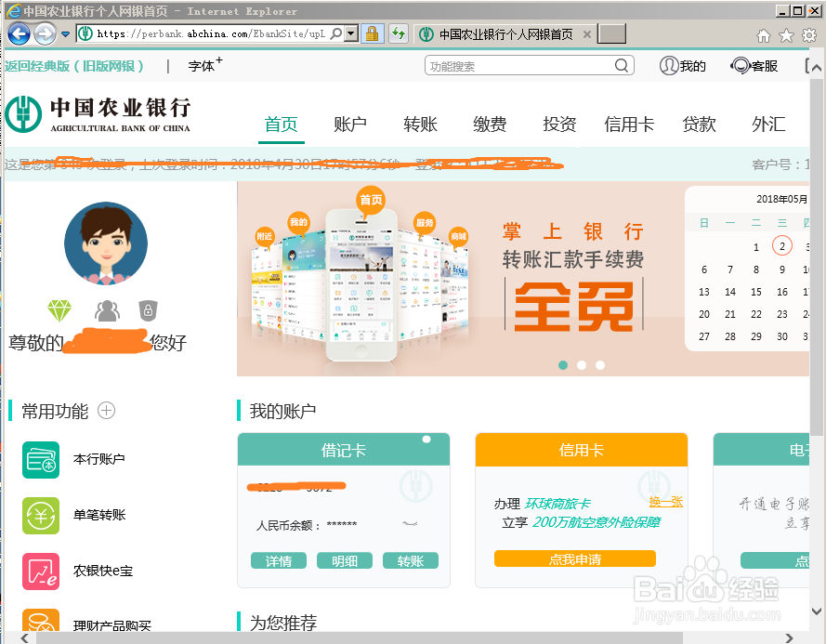This screenshot has height=644, width=826.
Task: Open the 投资 navigation menu
Action: (x=559, y=125)
